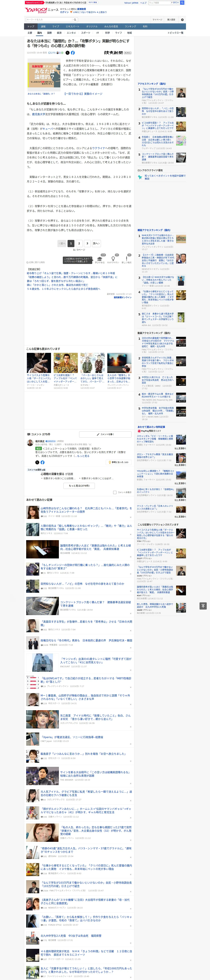The width and height of the screenshot is (210, 980).
Task: Open トピックス一覧 link
Action: [x=175, y=33]
